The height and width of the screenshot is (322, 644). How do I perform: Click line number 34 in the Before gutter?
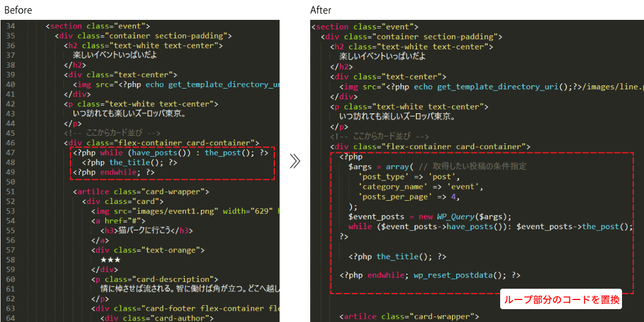click(x=10, y=26)
